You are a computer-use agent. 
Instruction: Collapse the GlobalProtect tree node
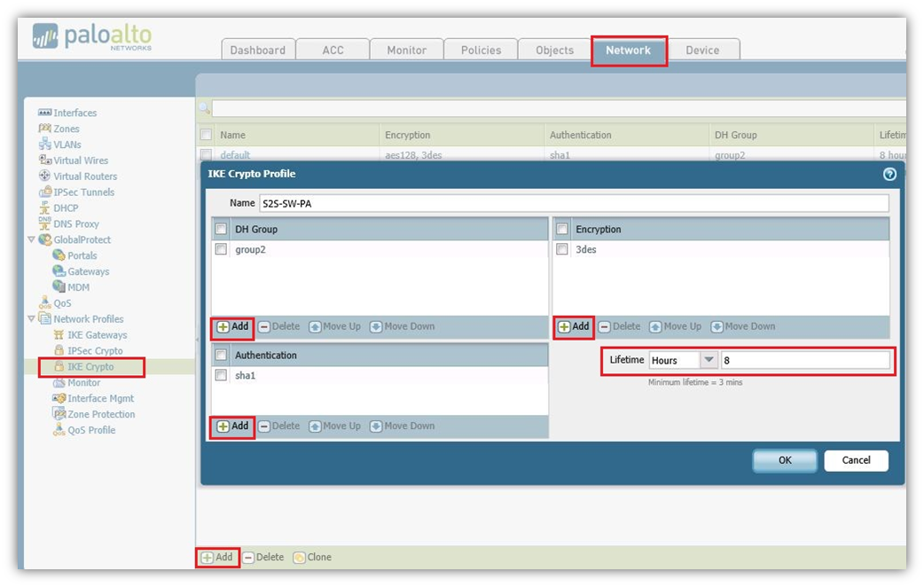[32, 240]
